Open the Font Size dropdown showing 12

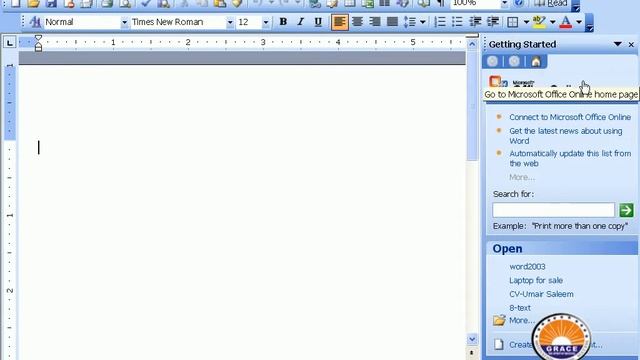click(266, 23)
